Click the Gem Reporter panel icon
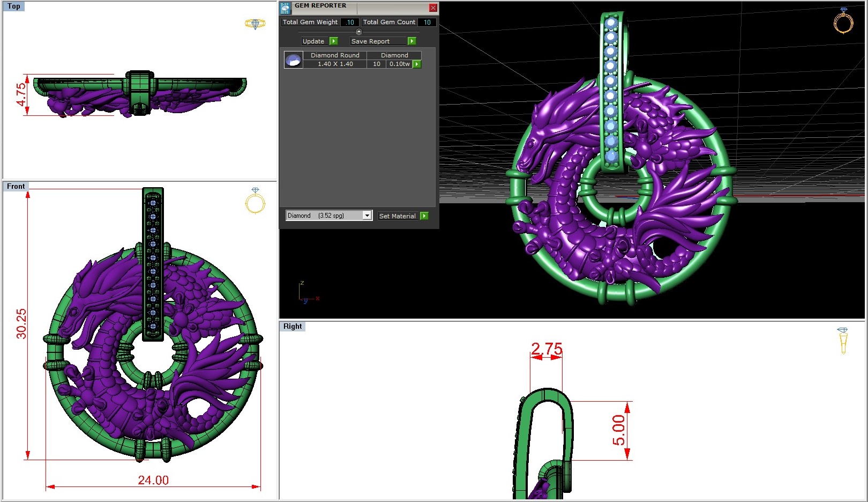This screenshot has width=868, height=502. (x=285, y=8)
